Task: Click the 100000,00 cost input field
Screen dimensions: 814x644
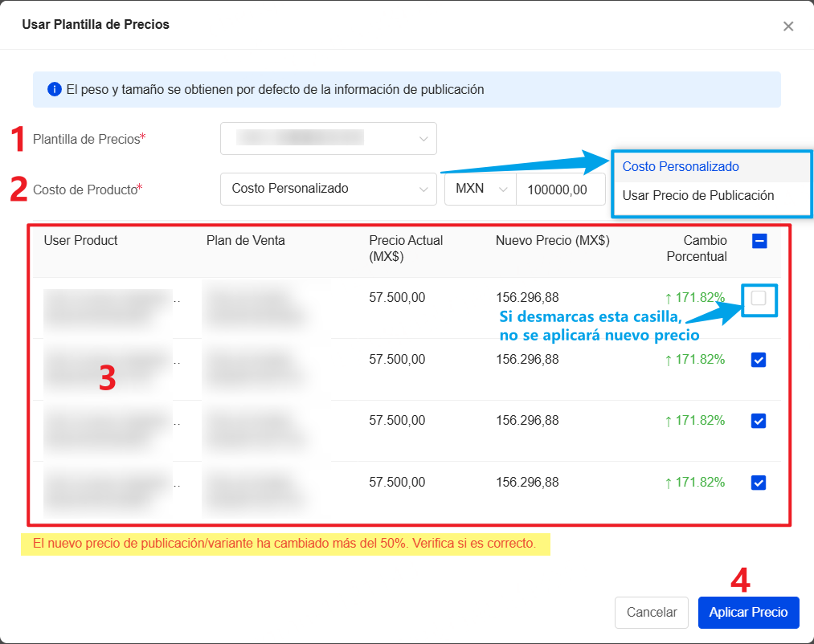Action: click(560, 190)
